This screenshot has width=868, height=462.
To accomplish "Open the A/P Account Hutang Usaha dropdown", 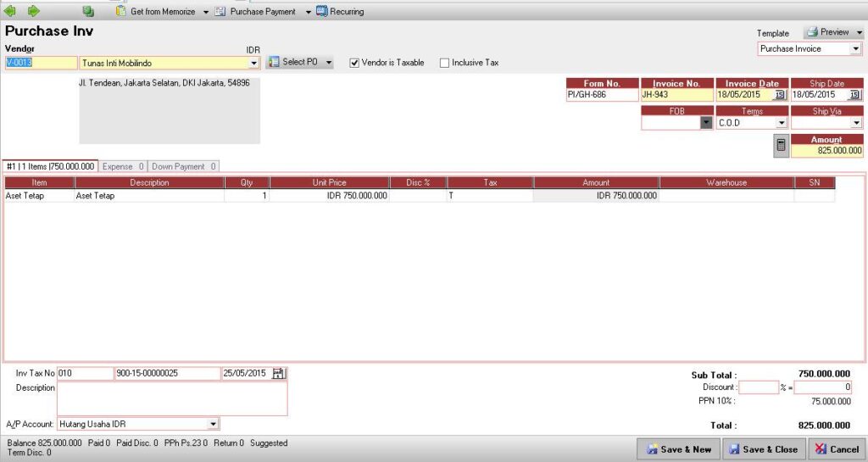I will click(x=213, y=424).
